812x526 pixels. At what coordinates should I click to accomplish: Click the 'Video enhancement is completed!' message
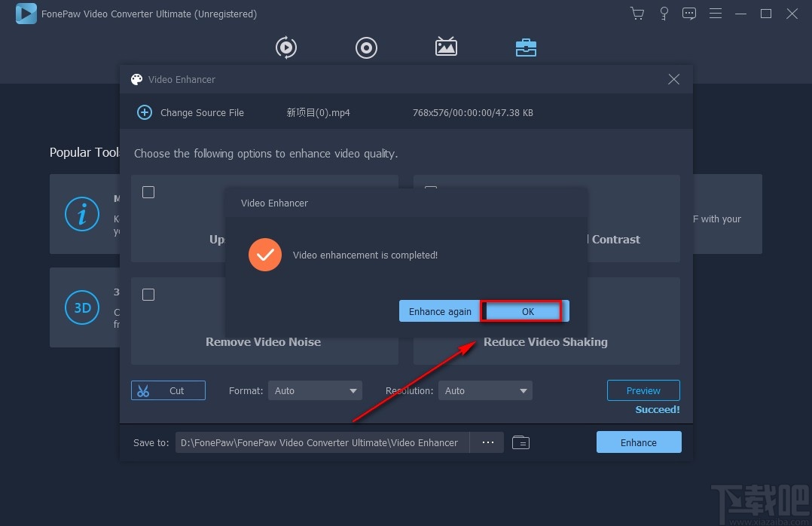coord(365,255)
